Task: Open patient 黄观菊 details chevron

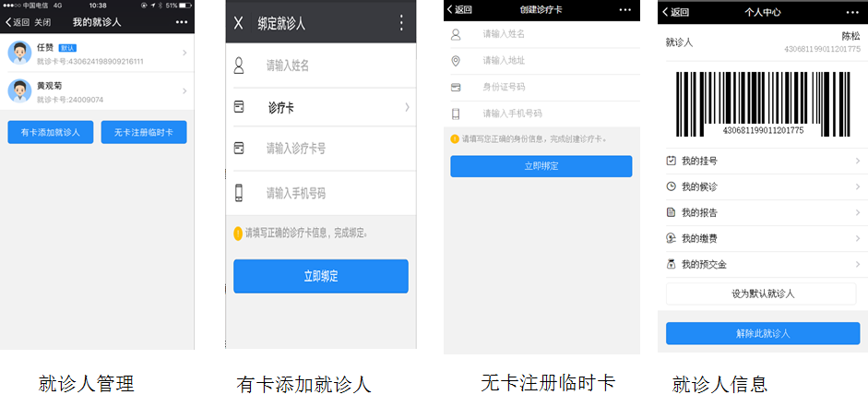Action: click(184, 90)
